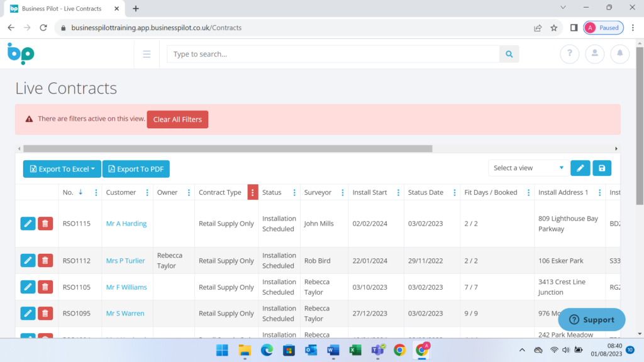
Task: Open the Select a view dropdown
Action: [528, 168]
